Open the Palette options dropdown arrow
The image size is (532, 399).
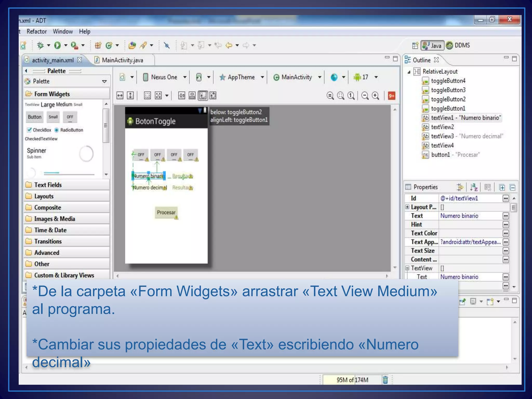point(104,82)
